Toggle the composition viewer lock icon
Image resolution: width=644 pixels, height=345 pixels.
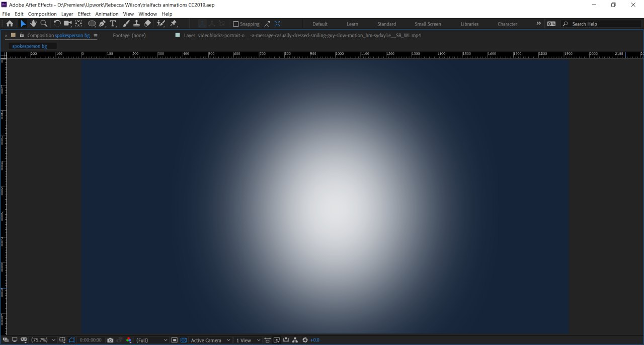click(22, 35)
